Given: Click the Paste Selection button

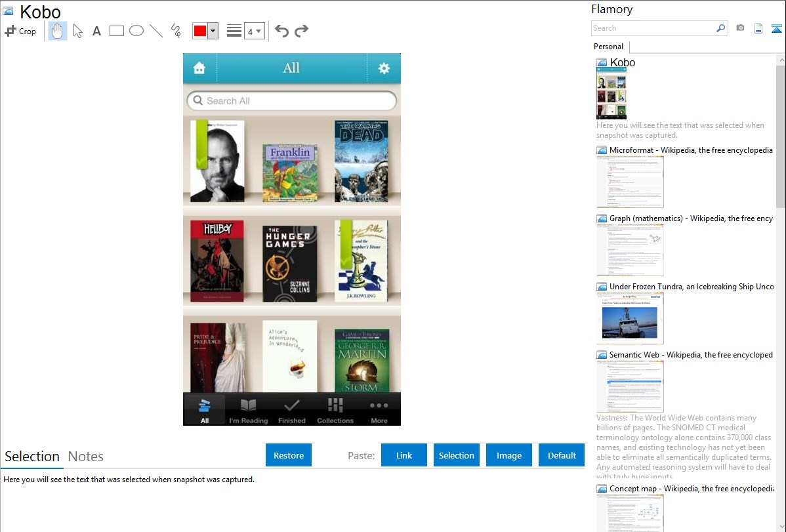Looking at the screenshot, I should tap(456, 455).
